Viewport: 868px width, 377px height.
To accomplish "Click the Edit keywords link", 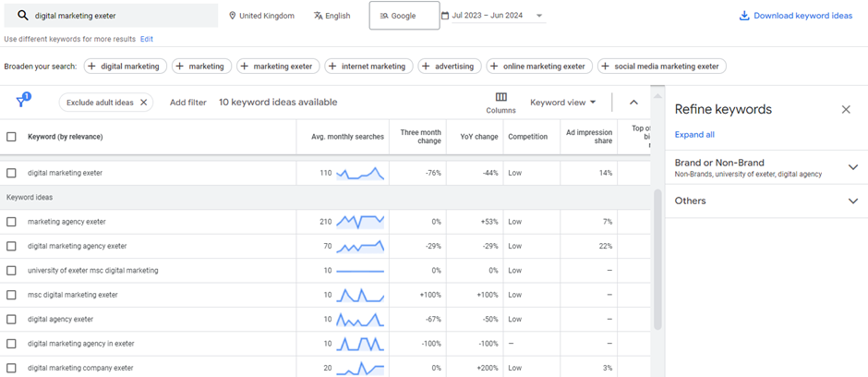I will tap(147, 40).
